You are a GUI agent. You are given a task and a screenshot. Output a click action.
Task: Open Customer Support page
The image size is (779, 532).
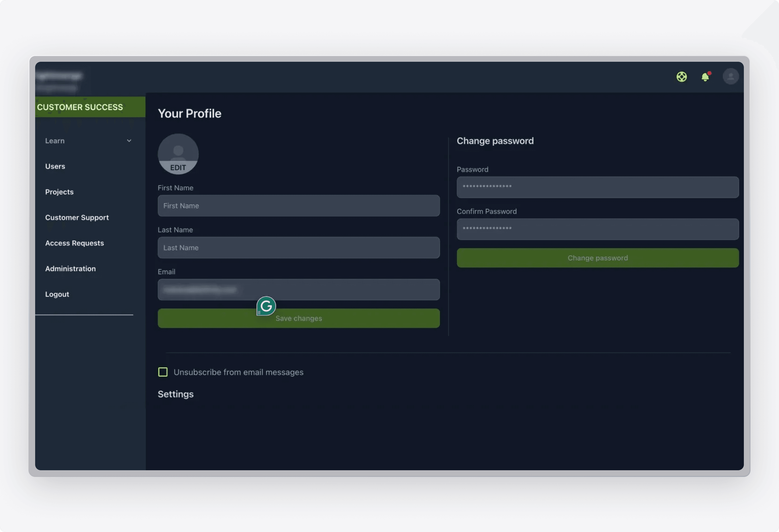click(x=77, y=217)
